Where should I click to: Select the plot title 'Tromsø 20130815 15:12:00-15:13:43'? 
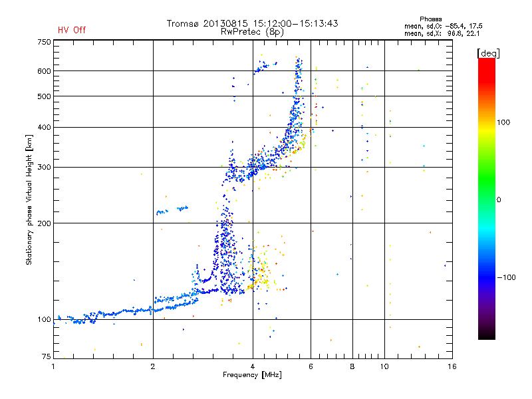point(252,23)
